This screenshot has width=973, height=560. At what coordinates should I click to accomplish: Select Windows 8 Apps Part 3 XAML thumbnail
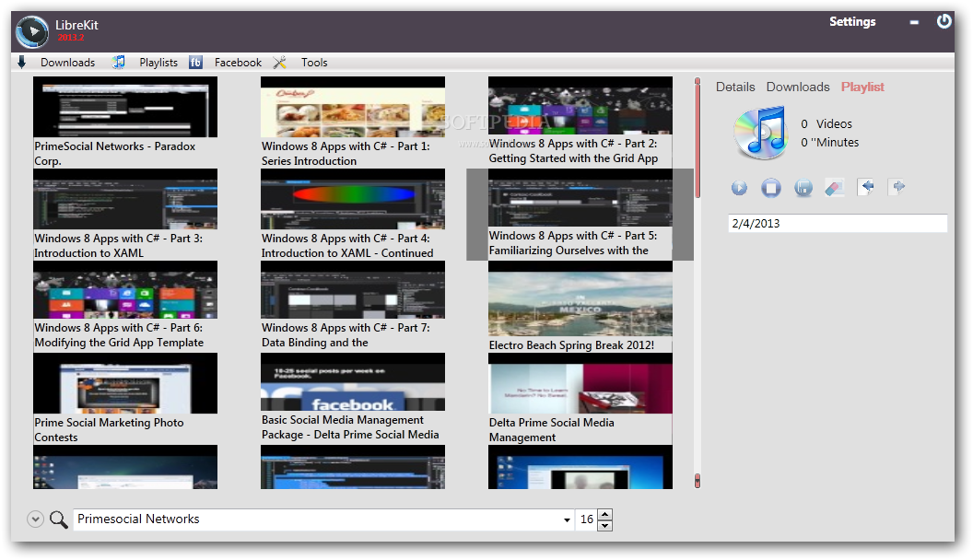pyautogui.click(x=125, y=199)
